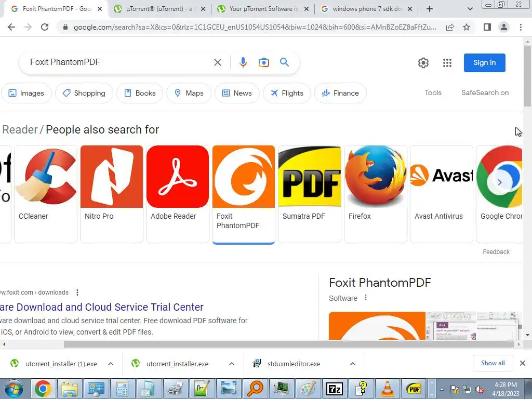Open Download and Cloud Service Trial Center result
The image size is (532, 399).
click(101, 307)
